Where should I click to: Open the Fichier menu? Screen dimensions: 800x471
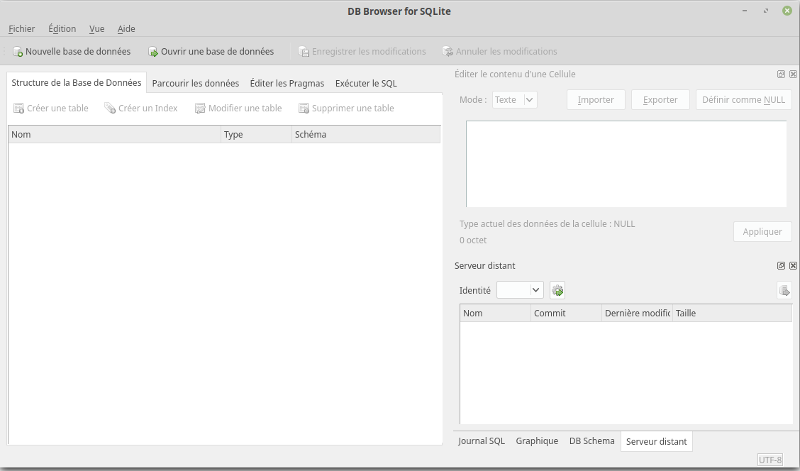click(21, 29)
